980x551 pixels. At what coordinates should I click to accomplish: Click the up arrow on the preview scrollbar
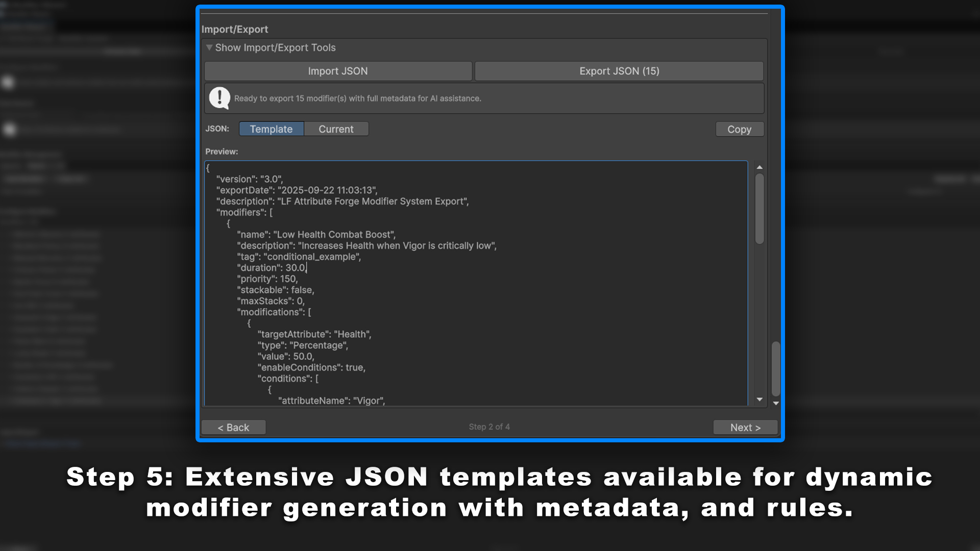pyautogui.click(x=759, y=167)
